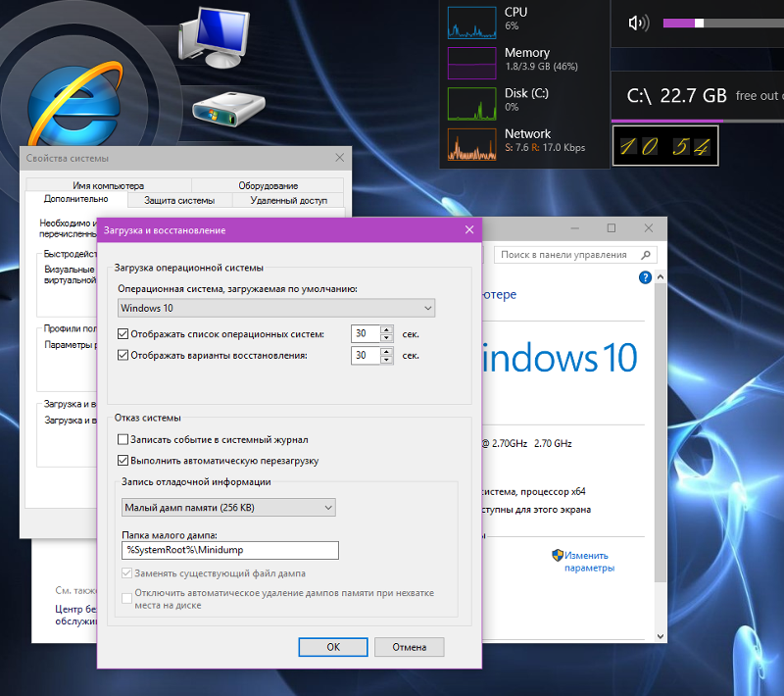Increase the recovery options timeout value

click(x=386, y=352)
